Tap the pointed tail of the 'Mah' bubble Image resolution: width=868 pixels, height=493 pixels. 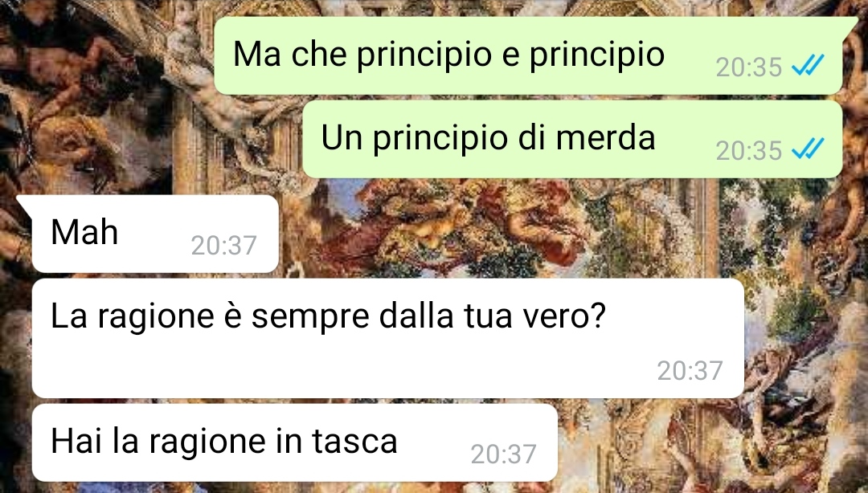(x=24, y=206)
